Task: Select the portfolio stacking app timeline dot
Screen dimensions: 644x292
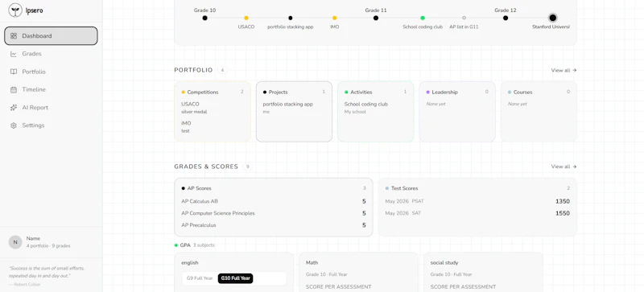Action: pyautogui.click(x=291, y=18)
